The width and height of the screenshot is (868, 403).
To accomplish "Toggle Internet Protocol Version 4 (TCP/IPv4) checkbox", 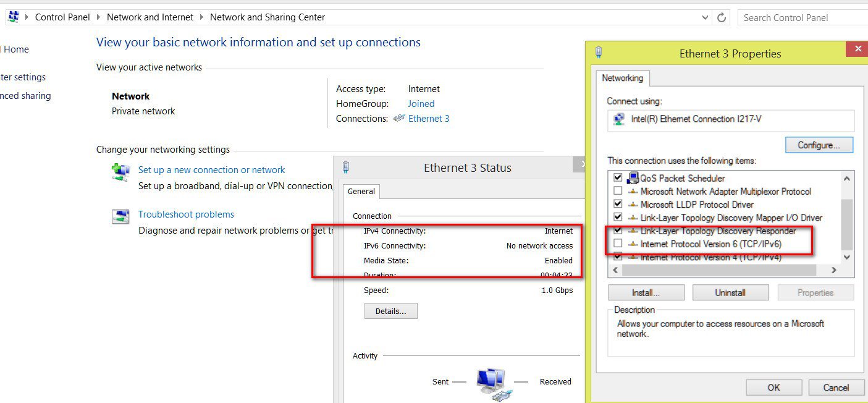I will click(618, 257).
